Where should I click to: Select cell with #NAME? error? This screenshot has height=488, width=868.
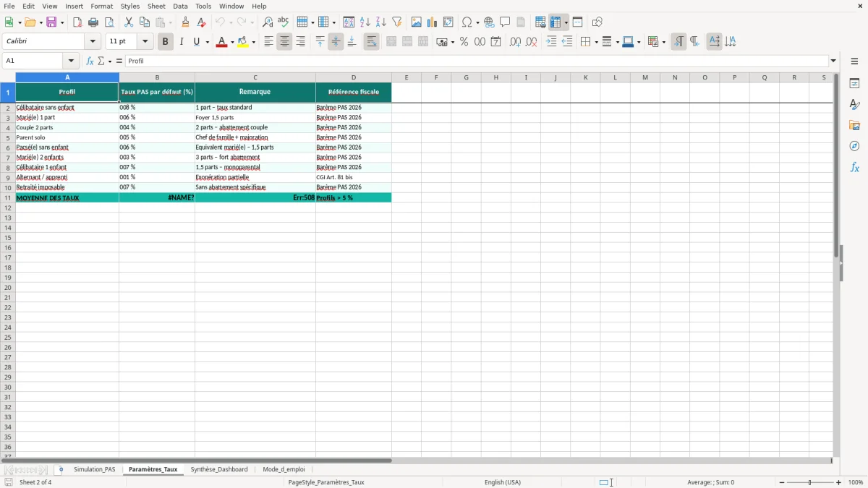(157, 197)
